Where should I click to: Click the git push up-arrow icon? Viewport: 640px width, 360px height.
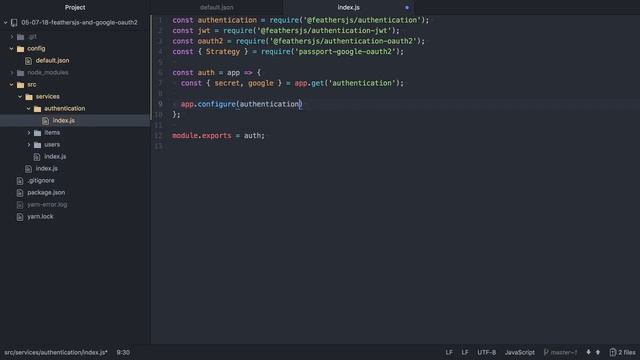(598, 352)
